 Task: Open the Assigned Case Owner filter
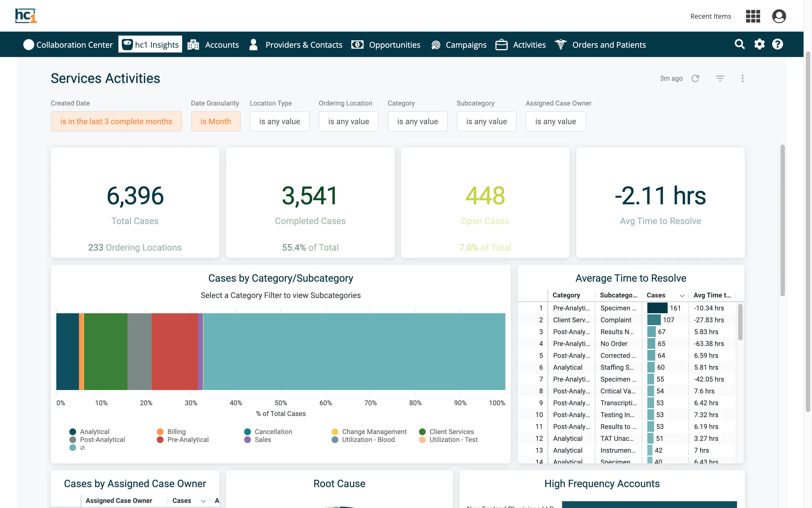pyautogui.click(x=556, y=121)
